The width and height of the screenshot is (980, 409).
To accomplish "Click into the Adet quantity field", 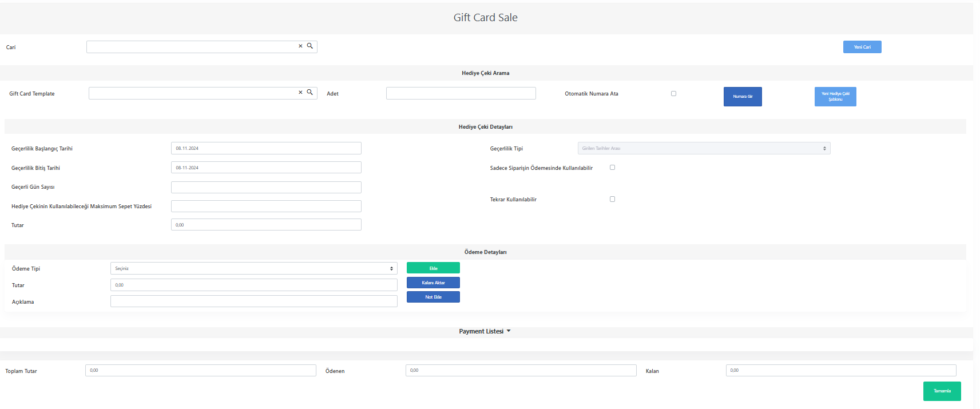I will tap(461, 93).
